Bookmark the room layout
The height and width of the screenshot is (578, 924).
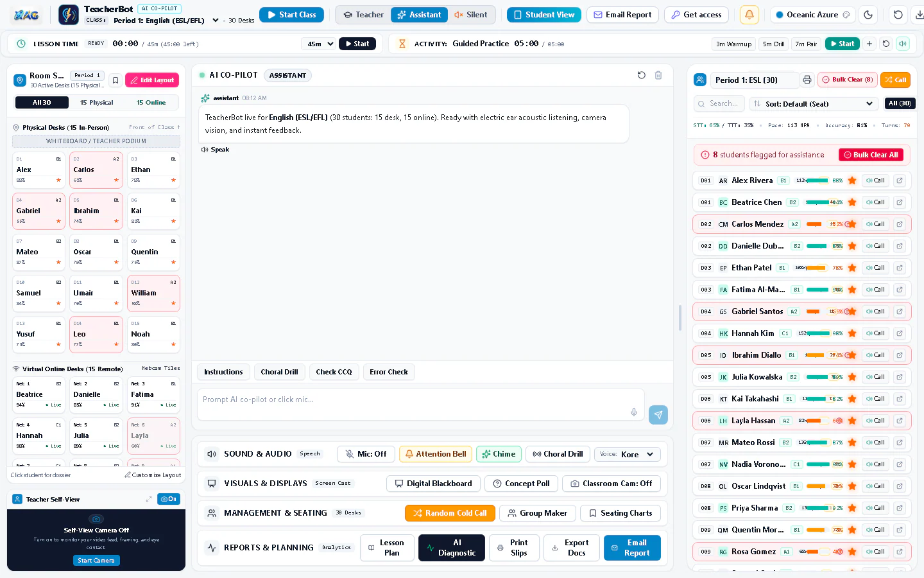(116, 80)
